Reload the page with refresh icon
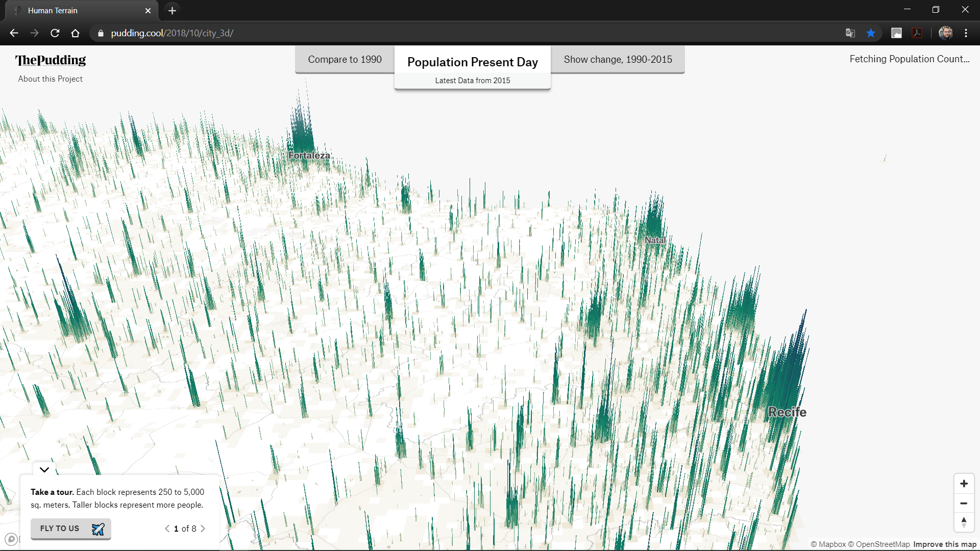The height and width of the screenshot is (551, 980). click(x=55, y=33)
